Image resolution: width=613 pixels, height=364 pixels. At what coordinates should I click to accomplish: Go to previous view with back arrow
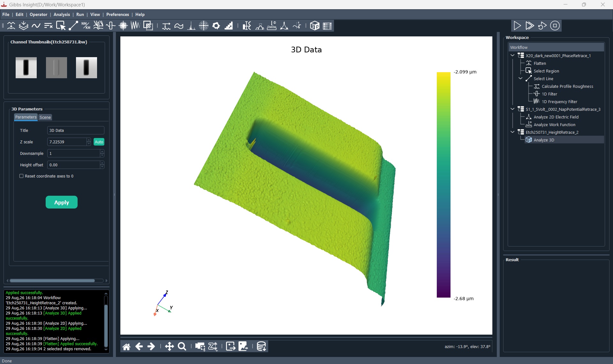139,346
